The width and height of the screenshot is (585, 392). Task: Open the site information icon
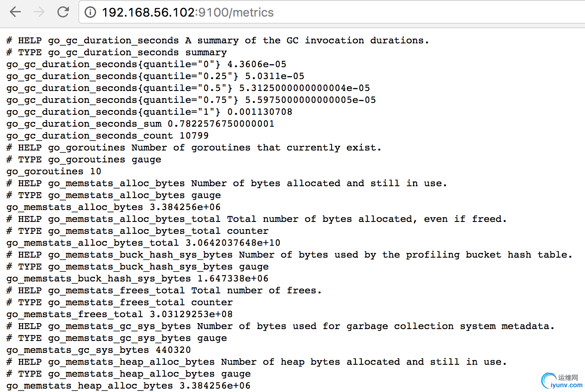coord(90,12)
